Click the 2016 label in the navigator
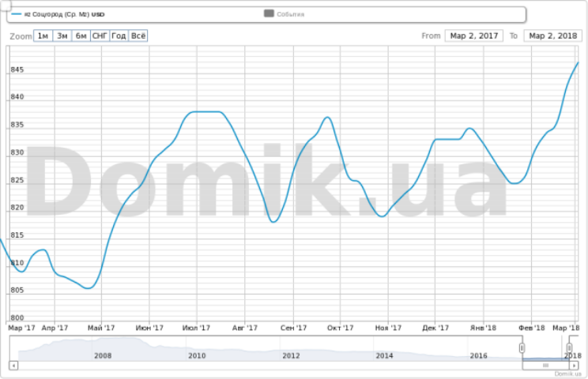Viewport: 588px width, 379px height. point(478,355)
